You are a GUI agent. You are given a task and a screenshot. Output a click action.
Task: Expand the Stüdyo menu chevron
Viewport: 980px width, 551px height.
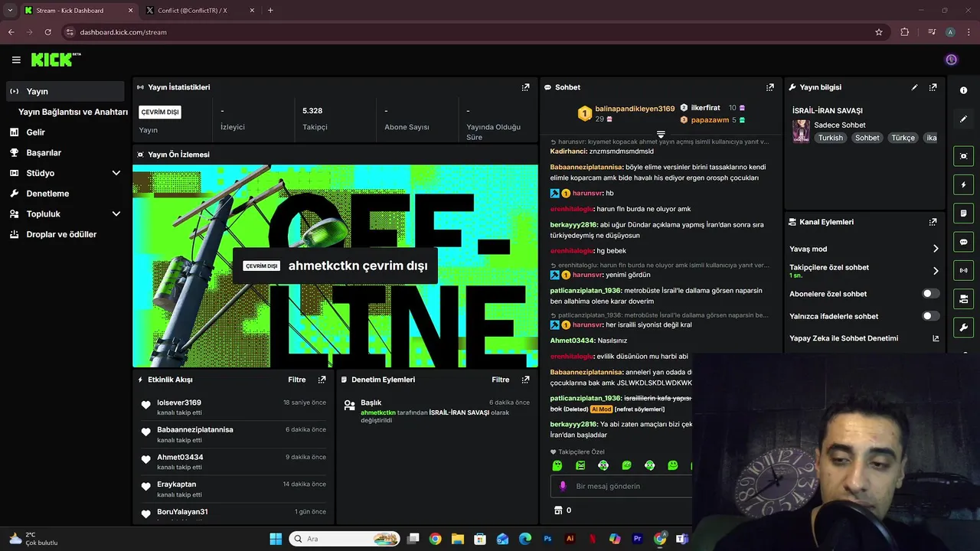(x=116, y=173)
